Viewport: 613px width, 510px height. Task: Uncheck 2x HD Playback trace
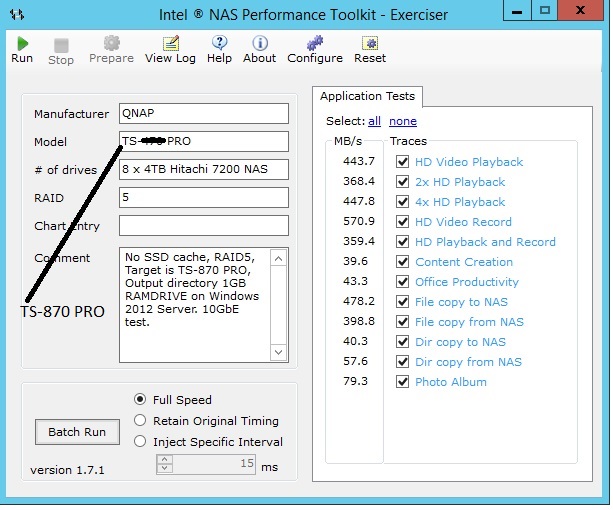(x=402, y=182)
